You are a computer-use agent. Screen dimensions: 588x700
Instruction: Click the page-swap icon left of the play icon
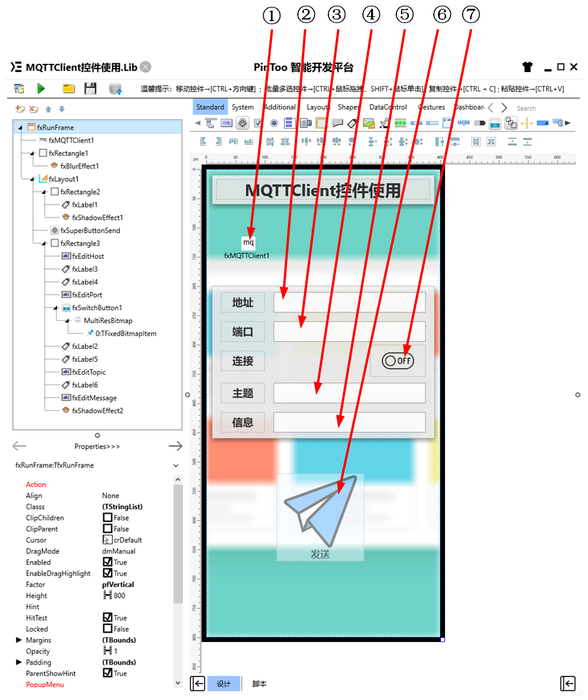tap(19, 89)
